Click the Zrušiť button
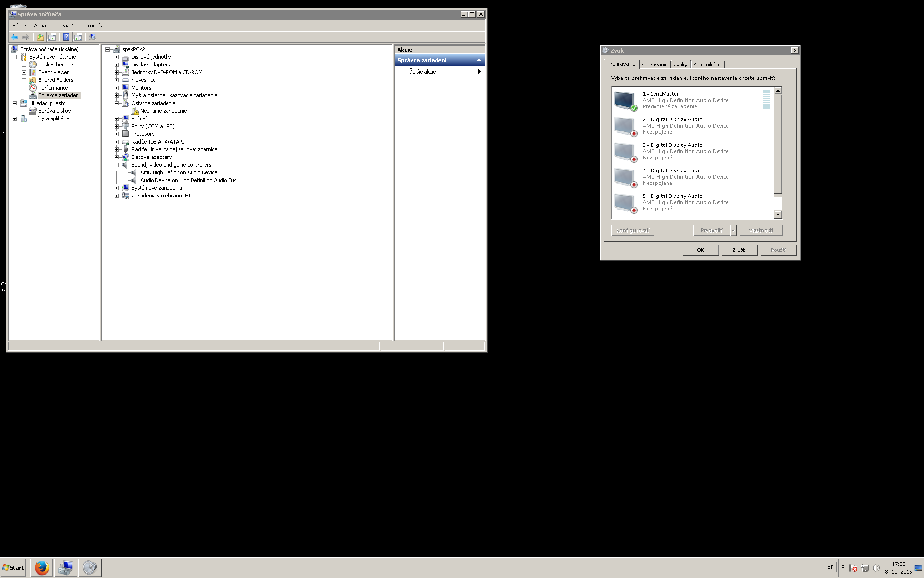 coord(739,250)
